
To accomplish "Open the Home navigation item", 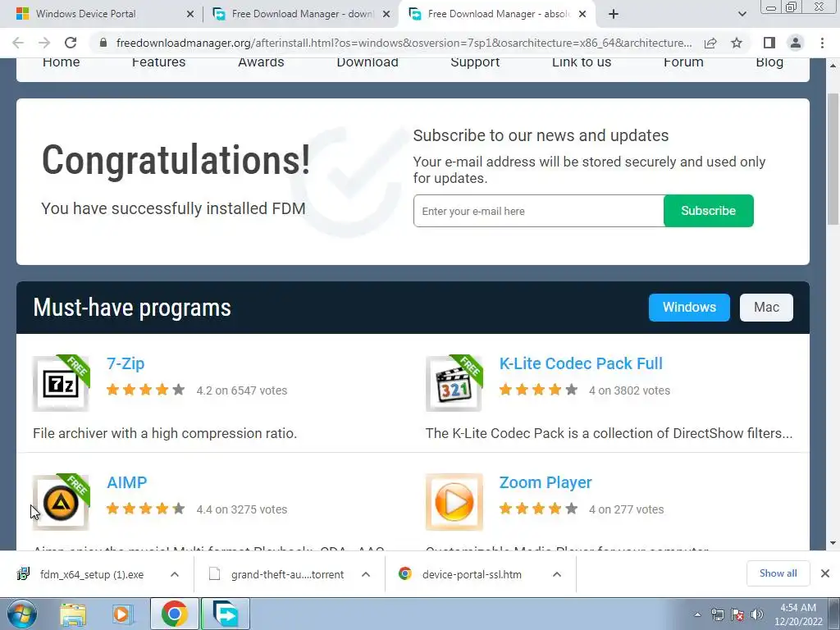I will 61,62.
